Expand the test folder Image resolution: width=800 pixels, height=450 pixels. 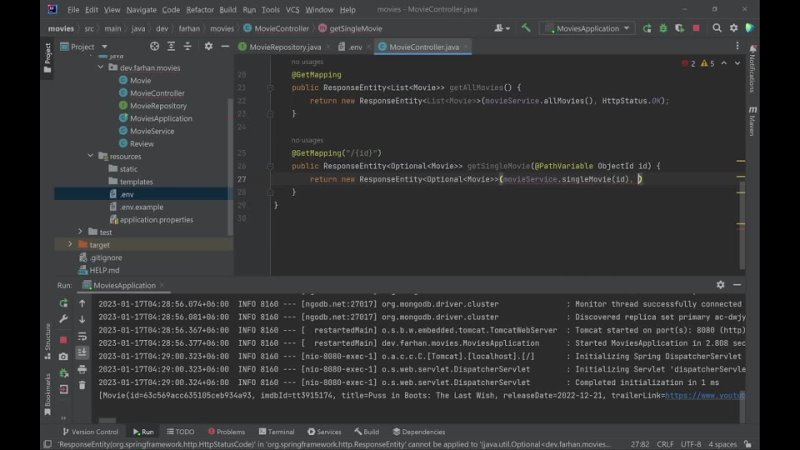pos(80,232)
